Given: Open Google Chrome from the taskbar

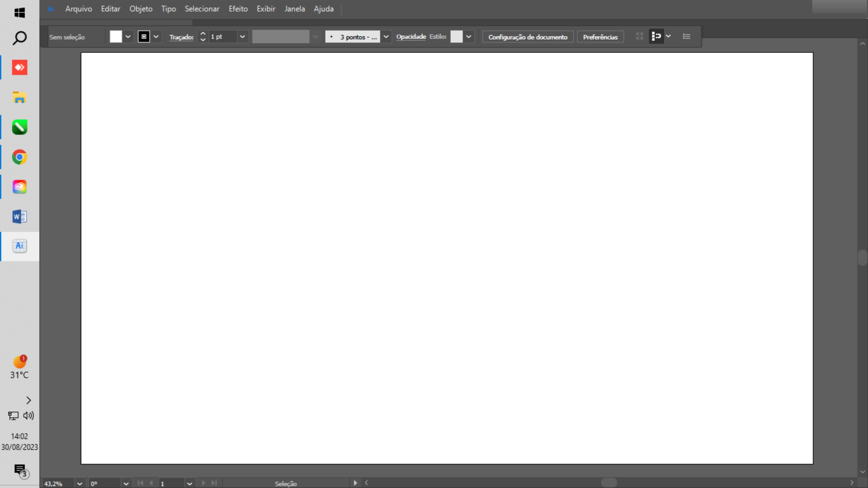Looking at the screenshot, I should click(x=20, y=157).
